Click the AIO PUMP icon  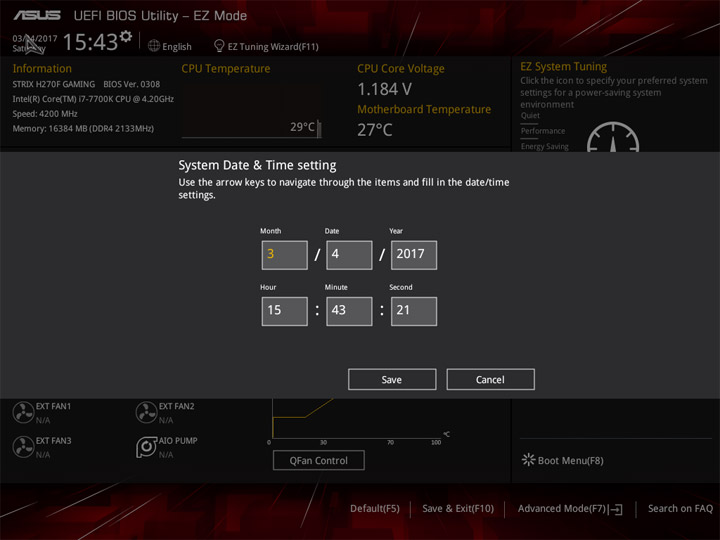point(146,447)
